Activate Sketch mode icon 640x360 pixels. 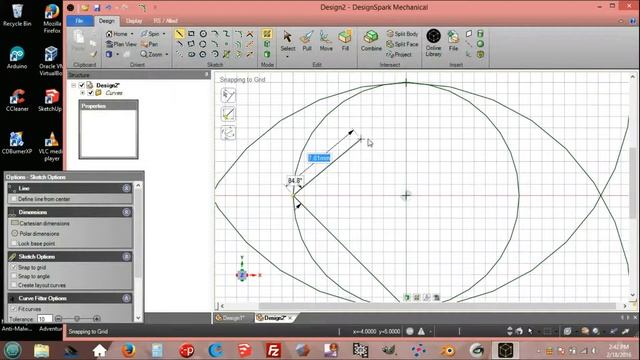pyautogui.click(x=267, y=33)
